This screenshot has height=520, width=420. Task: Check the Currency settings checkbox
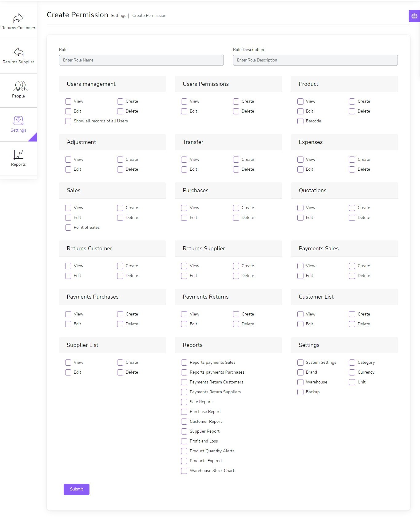tap(352, 372)
